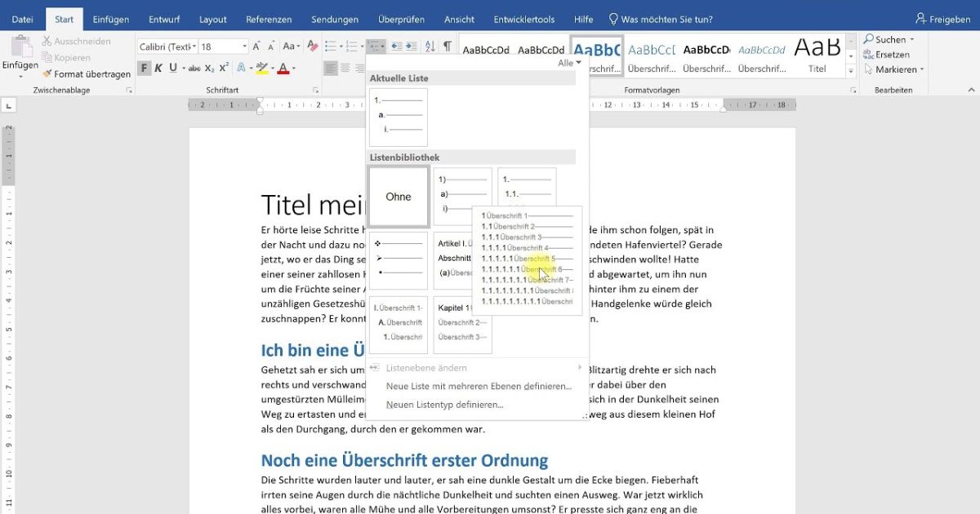This screenshot has height=514, width=980.
Task: Apply the Titel style
Action: pos(817,55)
